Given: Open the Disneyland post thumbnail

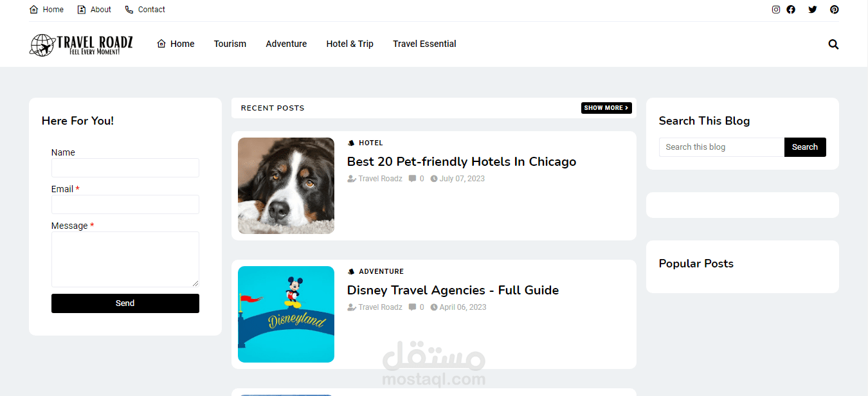Looking at the screenshot, I should pyautogui.click(x=286, y=314).
